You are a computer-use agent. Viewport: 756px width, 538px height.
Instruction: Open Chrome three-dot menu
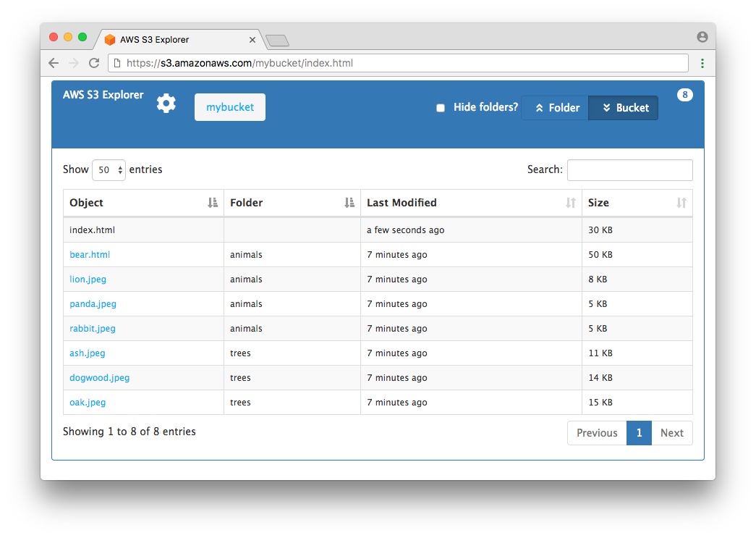702,63
